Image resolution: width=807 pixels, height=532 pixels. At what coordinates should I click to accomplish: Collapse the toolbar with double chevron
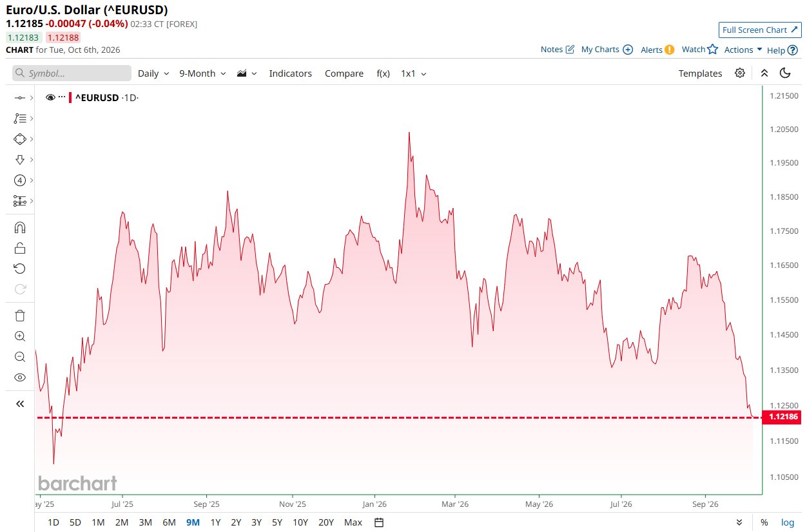click(764, 73)
